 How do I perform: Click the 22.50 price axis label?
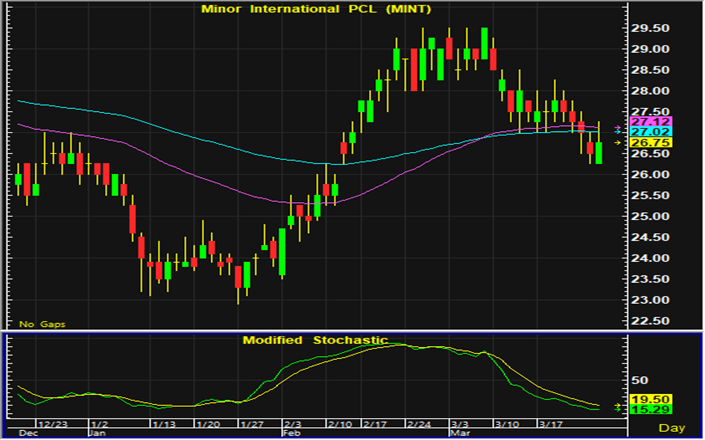pyautogui.click(x=650, y=321)
